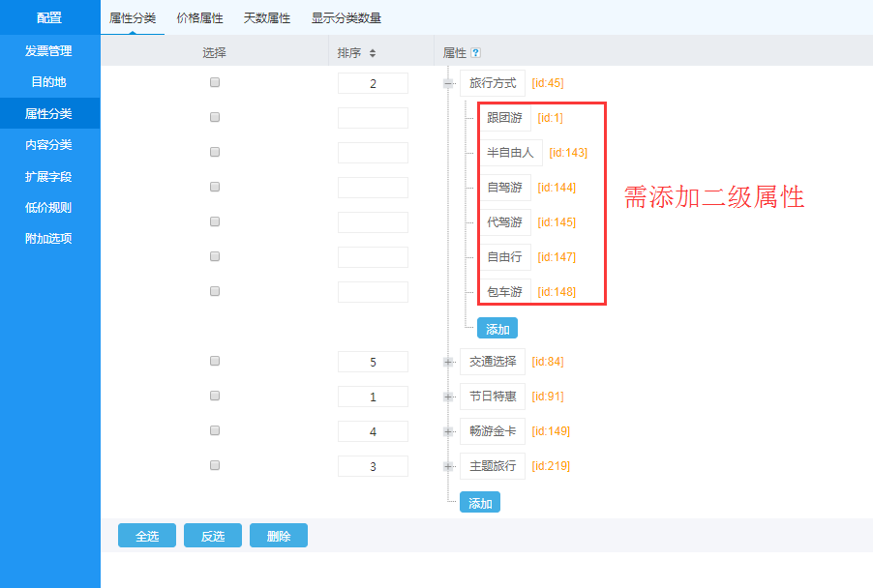Collapse the 旅行方式 attribute tree
Viewport: 873px width, 588px height.
(x=448, y=83)
